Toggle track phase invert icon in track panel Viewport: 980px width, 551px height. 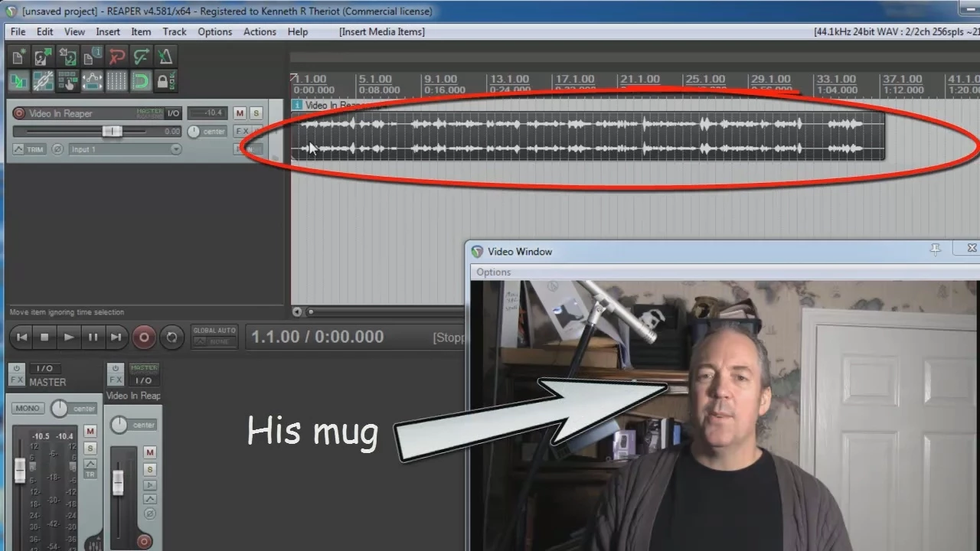(x=57, y=149)
